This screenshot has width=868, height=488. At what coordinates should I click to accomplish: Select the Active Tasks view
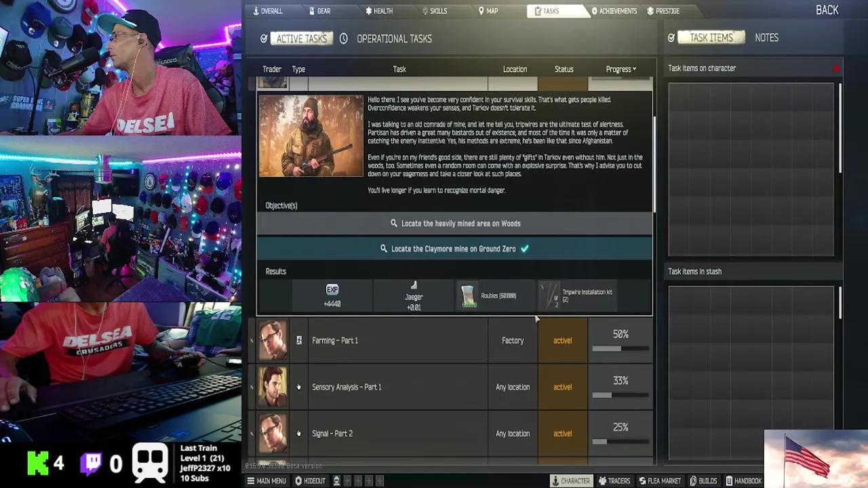302,39
